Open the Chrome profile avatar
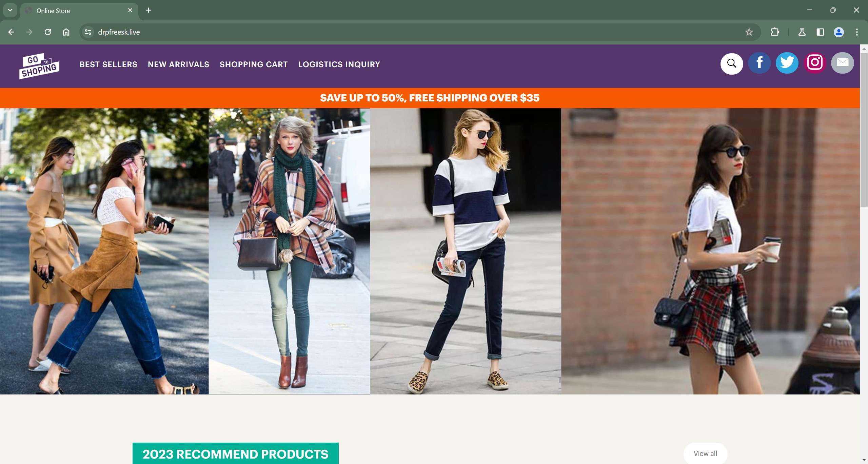The width and height of the screenshot is (868, 464). coord(839,32)
